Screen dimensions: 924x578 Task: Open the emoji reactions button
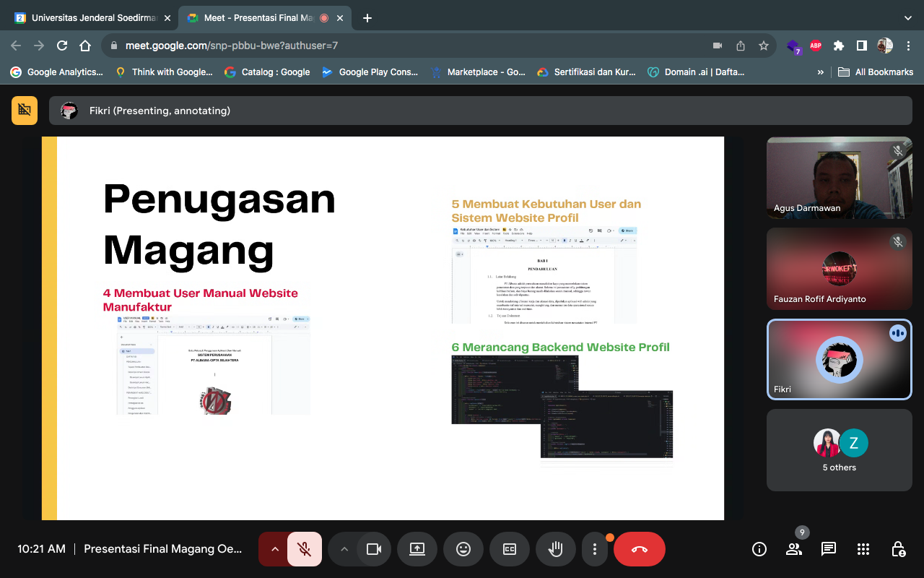pos(463,549)
